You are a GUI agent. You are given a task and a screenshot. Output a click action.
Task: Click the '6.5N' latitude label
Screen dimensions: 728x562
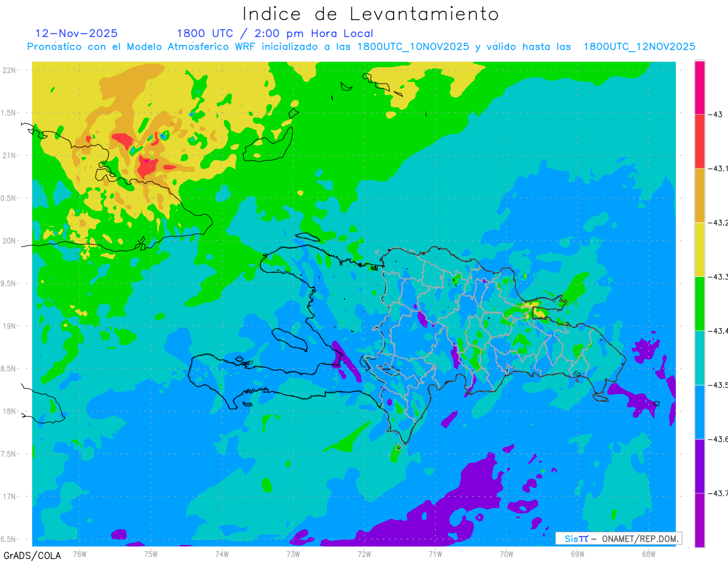point(9,539)
